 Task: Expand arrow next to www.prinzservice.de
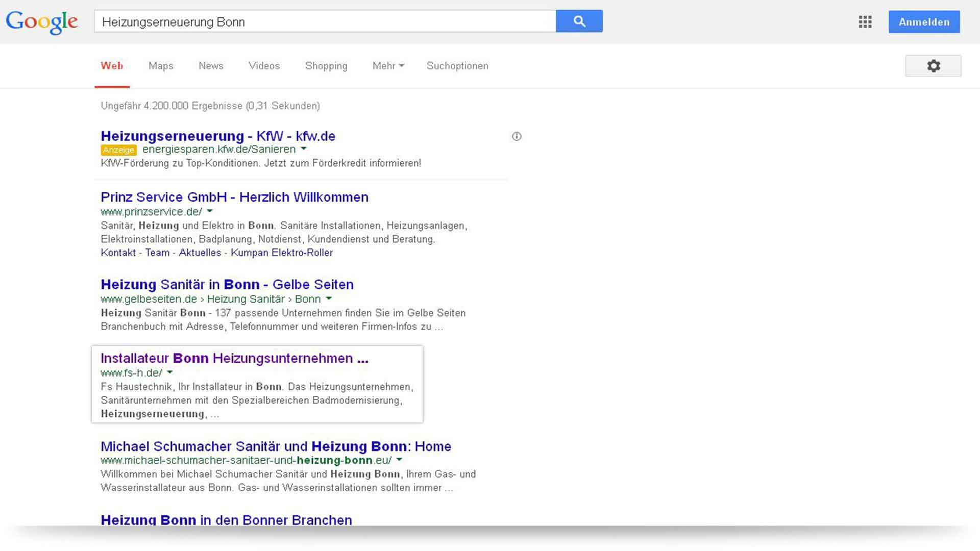click(x=209, y=211)
